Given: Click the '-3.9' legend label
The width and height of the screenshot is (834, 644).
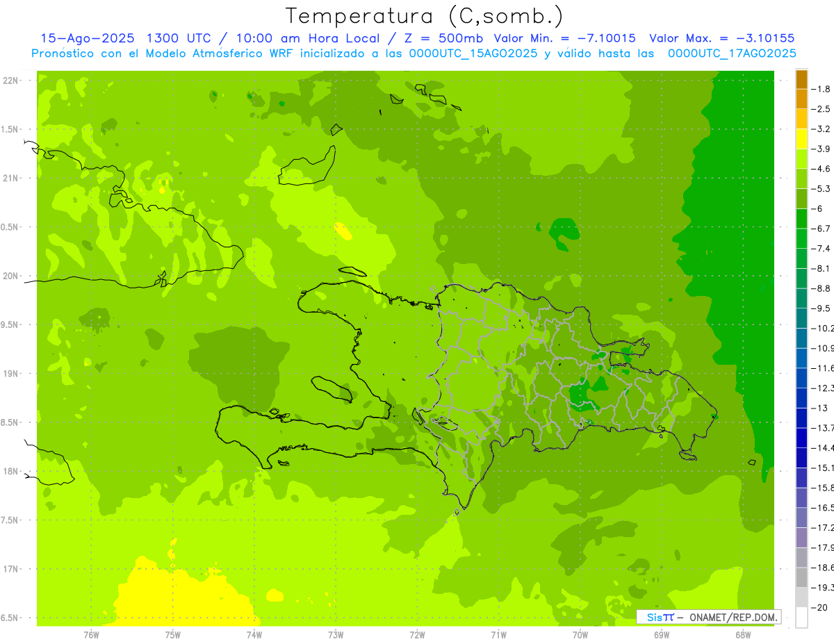Looking at the screenshot, I should coord(821,149).
